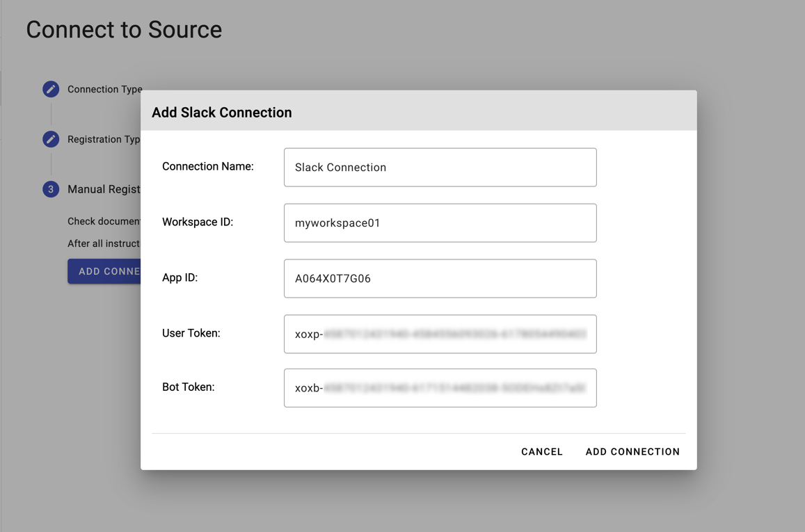The width and height of the screenshot is (805, 532).
Task: Select the Registration Type step label
Action: (104, 139)
